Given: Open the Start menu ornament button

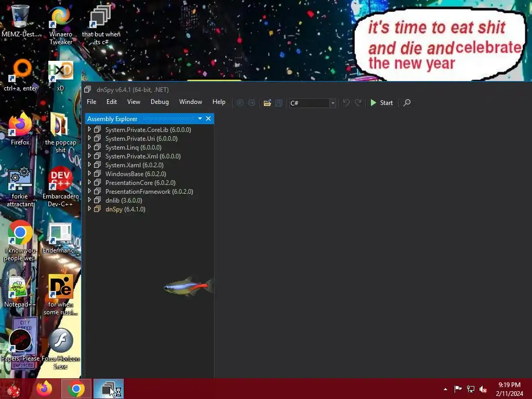Looking at the screenshot, I should pyautogui.click(x=14, y=389).
